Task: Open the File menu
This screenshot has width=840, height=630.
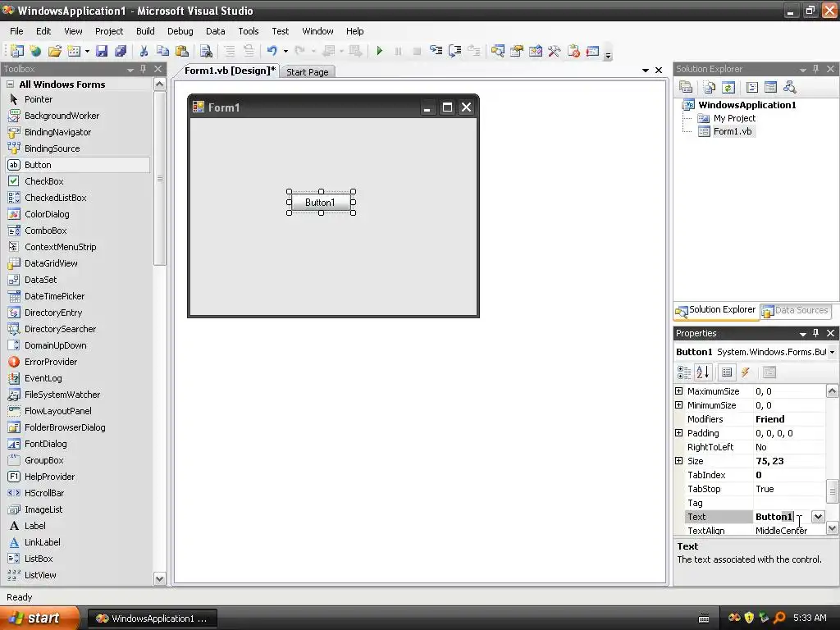Action: (16, 31)
